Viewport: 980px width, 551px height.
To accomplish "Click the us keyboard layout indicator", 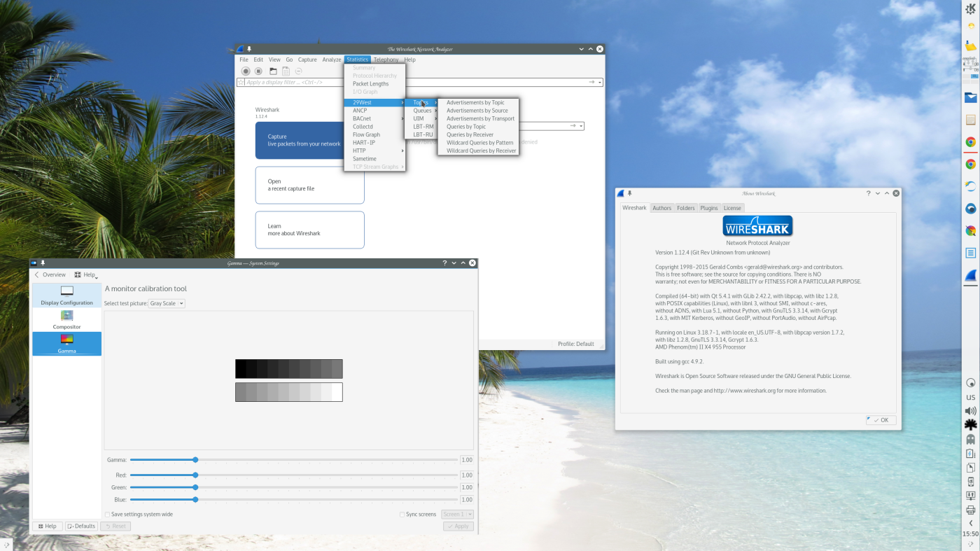I will click(x=970, y=397).
